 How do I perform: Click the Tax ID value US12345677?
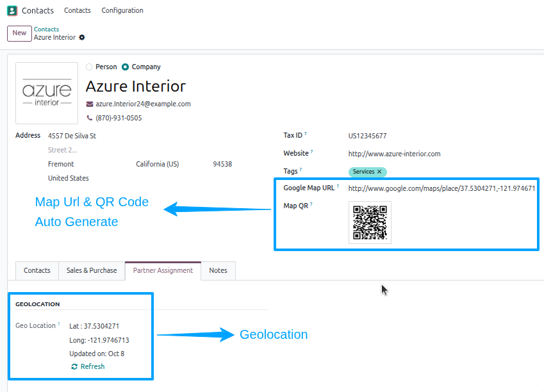coord(367,136)
